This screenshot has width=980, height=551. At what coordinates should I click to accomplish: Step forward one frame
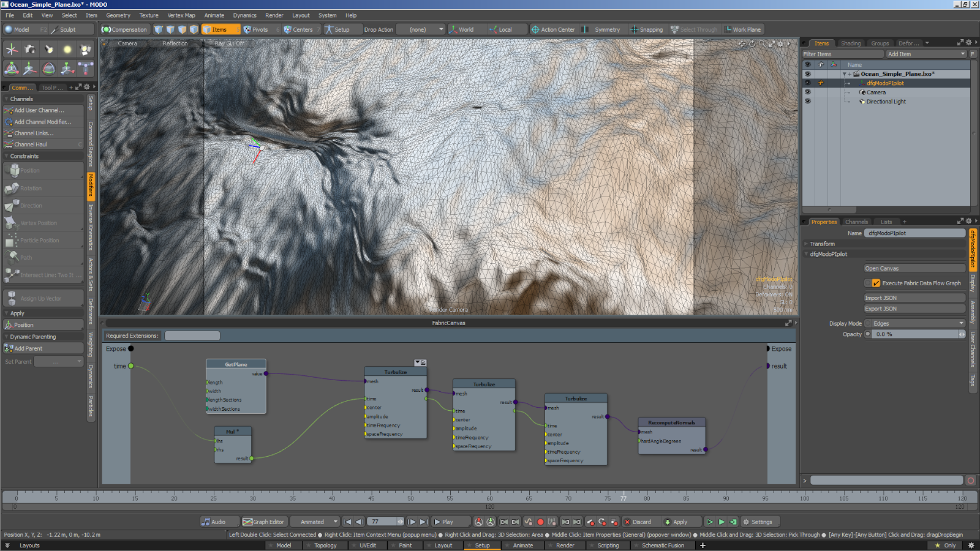[x=412, y=522]
